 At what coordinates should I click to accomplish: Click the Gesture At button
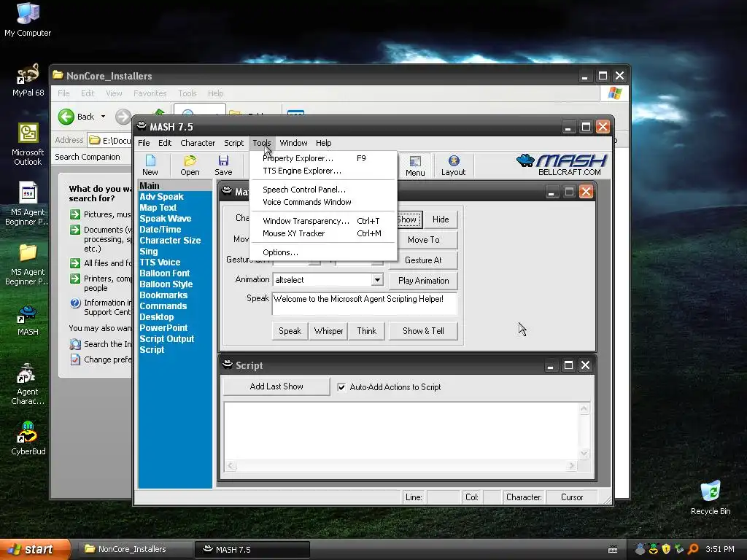[423, 260]
